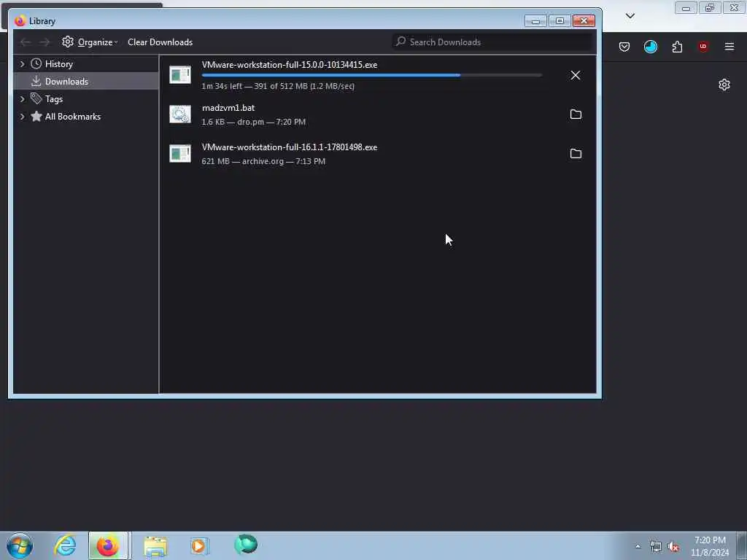
Task: Select Tags in the sidebar
Action: click(54, 99)
